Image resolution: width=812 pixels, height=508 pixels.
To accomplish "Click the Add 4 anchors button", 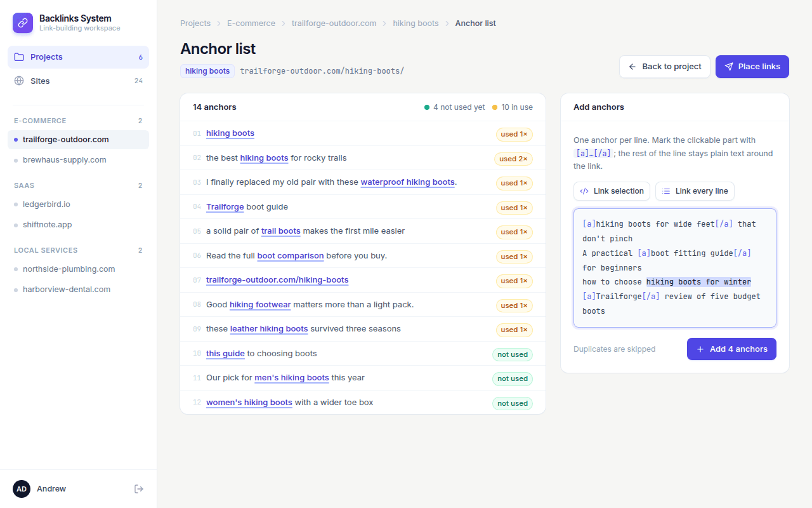I will coord(731,349).
